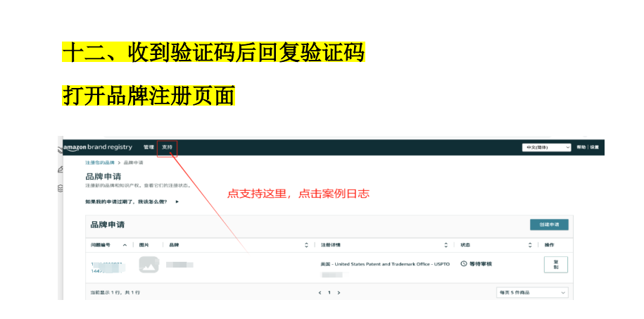The width and height of the screenshot is (644, 319).
Task: Go to next page arrow
Action: (x=339, y=293)
